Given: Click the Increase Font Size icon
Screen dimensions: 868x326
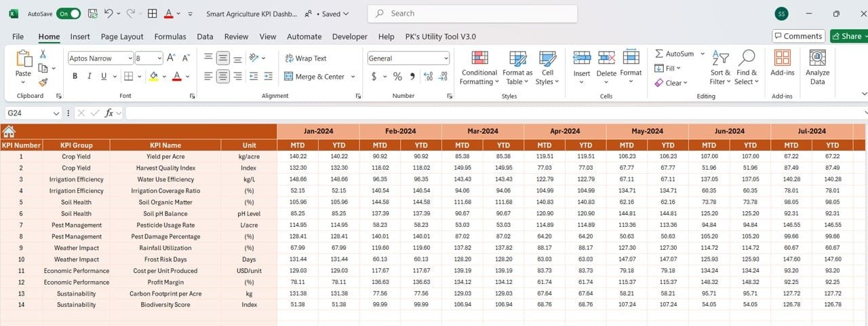Looking at the screenshot, I should click(171, 58).
